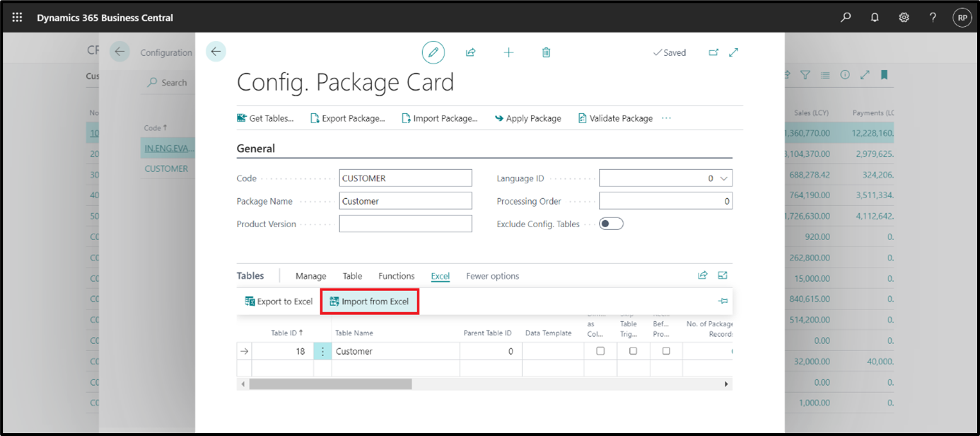Open the app launcher waffle menu
Image resolution: width=980 pixels, height=436 pixels.
click(x=18, y=18)
